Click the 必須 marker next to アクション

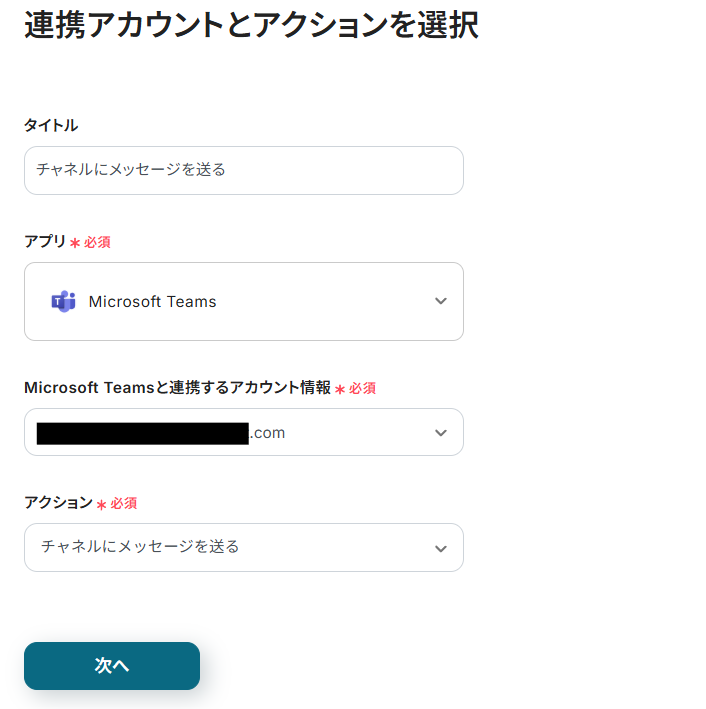pos(124,504)
